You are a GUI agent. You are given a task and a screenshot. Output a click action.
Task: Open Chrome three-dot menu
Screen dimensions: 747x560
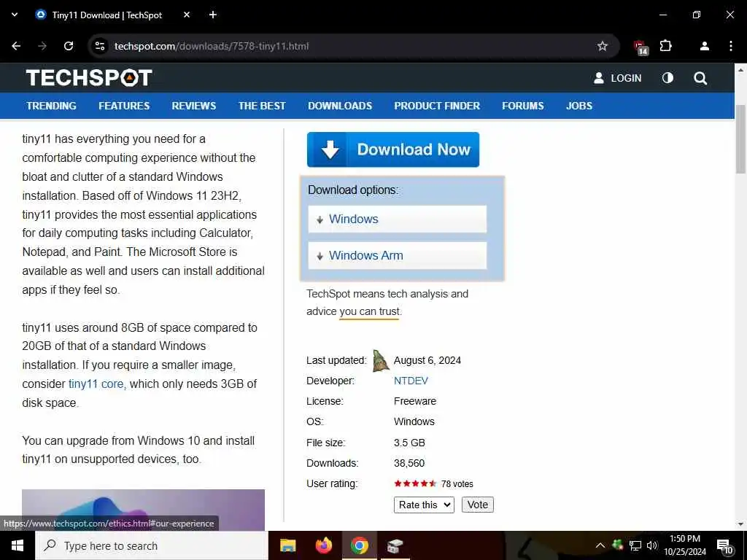(x=730, y=46)
